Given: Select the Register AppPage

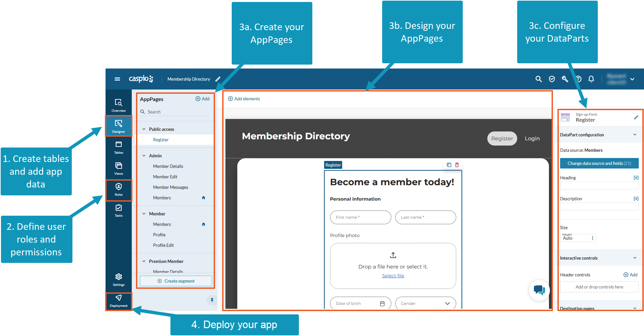Looking at the screenshot, I should point(161,140).
